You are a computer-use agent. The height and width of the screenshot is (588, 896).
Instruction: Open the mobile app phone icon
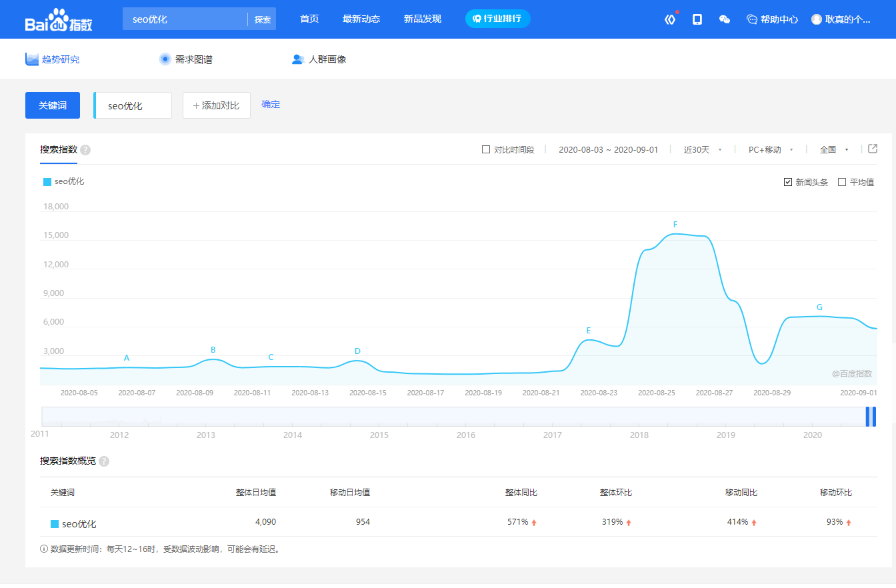click(x=697, y=19)
